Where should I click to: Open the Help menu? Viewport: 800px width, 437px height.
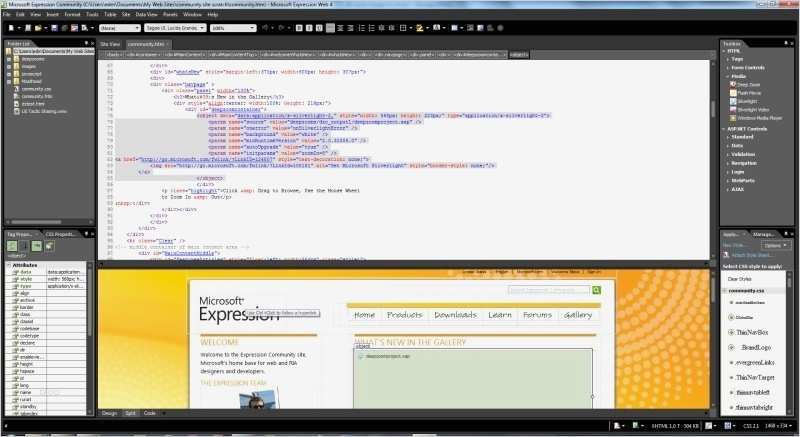(x=213, y=15)
